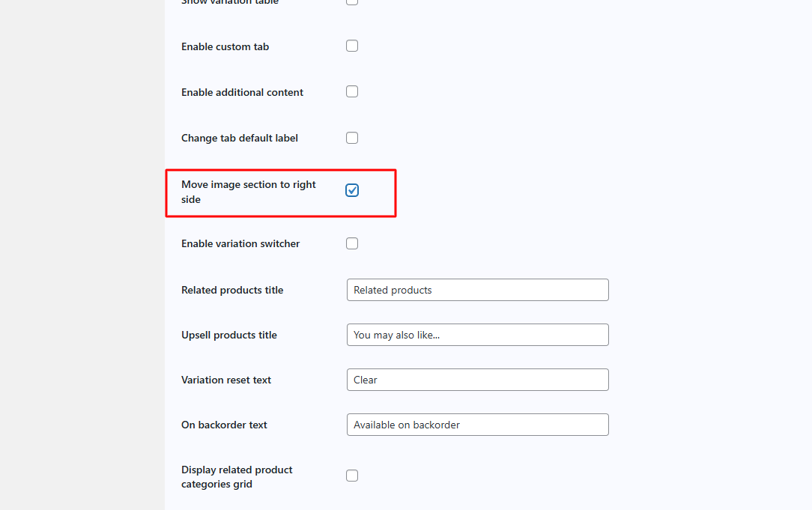Click the "Enable variation switcher" label text
Viewport: 812px width, 510px height.
pyautogui.click(x=240, y=243)
